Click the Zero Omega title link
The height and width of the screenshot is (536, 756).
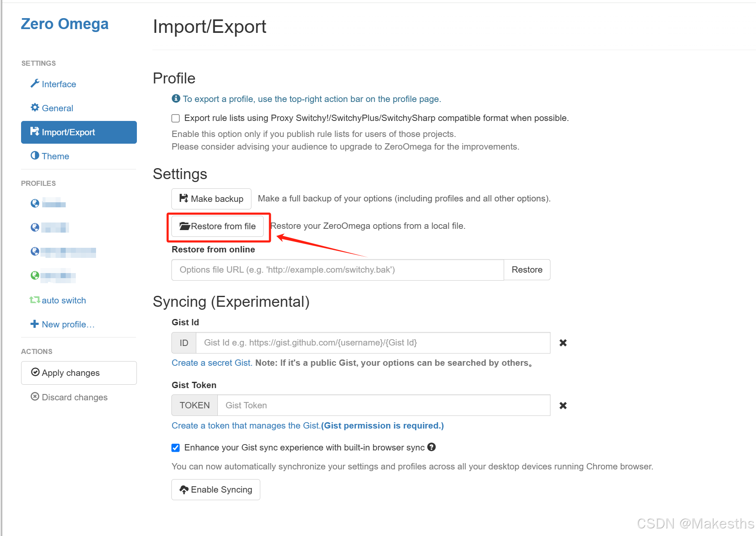(x=65, y=24)
